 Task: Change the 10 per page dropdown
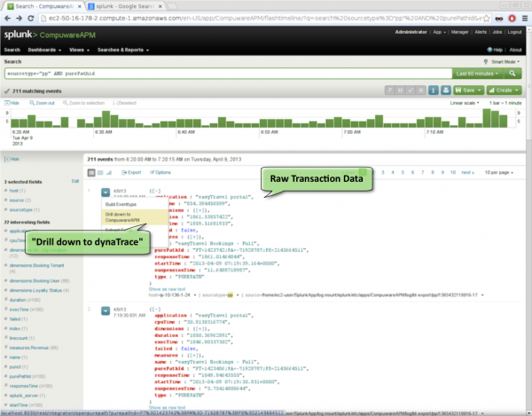[498, 172]
